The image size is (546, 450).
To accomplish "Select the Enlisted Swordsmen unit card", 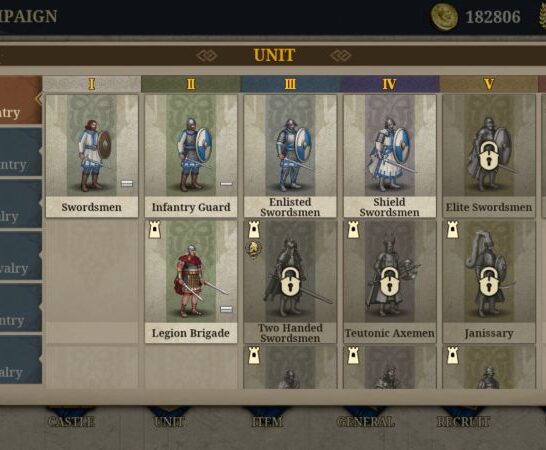I will [290, 156].
